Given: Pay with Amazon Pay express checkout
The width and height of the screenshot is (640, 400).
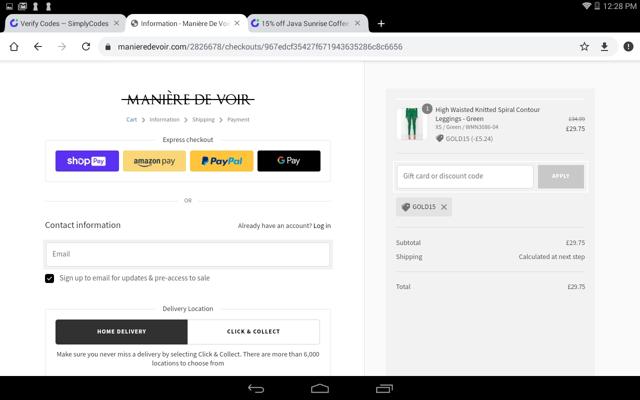Looking at the screenshot, I should (x=154, y=161).
